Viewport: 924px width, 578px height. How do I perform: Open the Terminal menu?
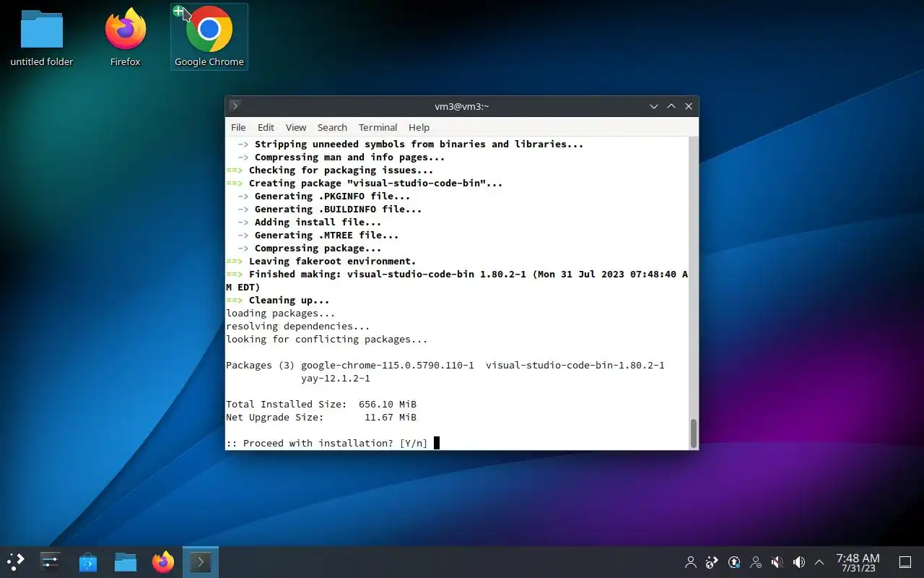pyautogui.click(x=378, y=127)
